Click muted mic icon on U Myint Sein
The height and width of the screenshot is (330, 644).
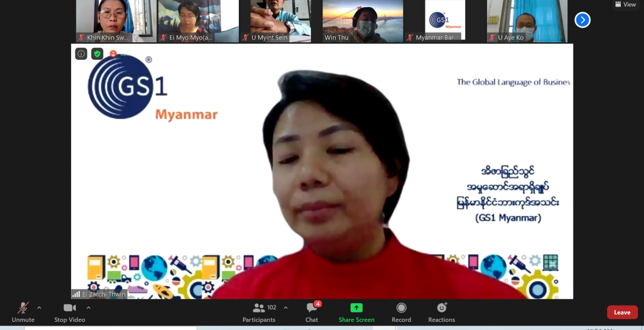(x=245, y=37)
